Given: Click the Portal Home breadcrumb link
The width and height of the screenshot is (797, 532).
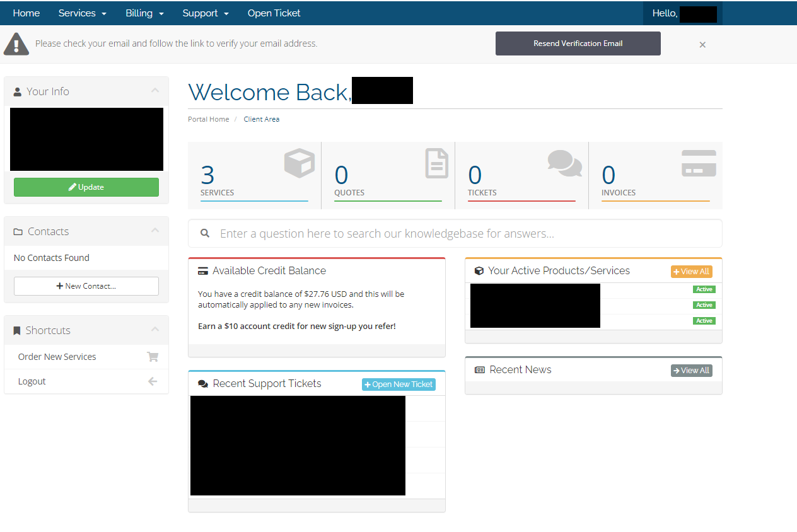Looking at the screenshot, I should (209, 119).
